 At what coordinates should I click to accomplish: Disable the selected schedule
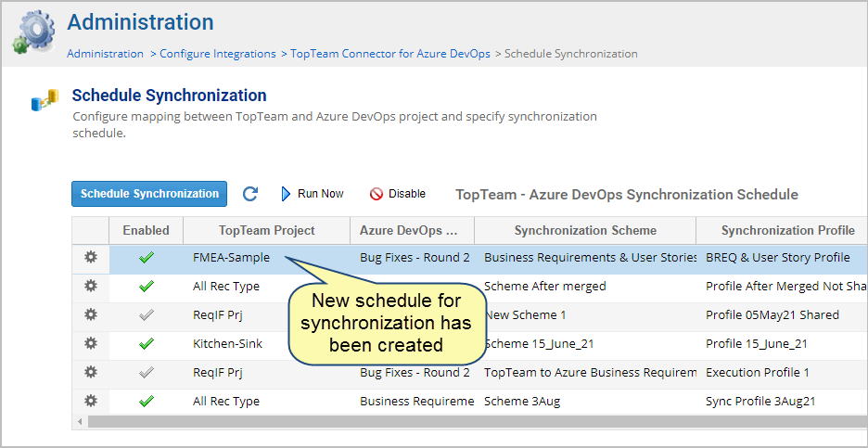[x=398, y=194]
